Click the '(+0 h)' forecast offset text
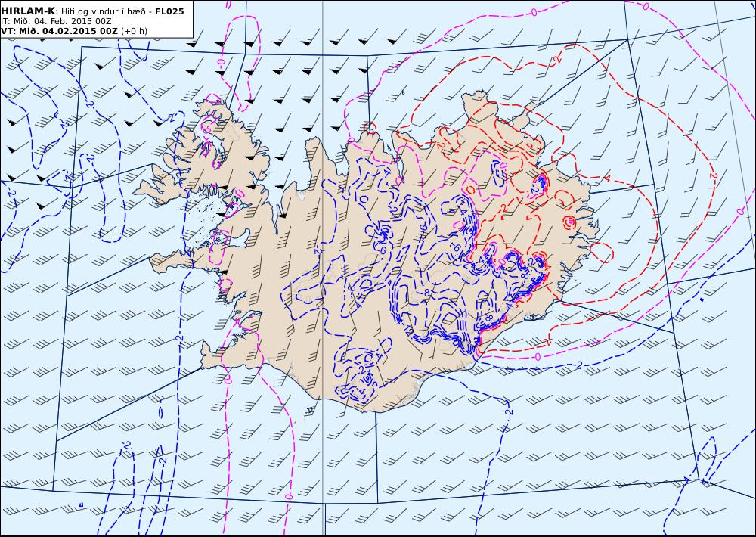 click(134, 31)
